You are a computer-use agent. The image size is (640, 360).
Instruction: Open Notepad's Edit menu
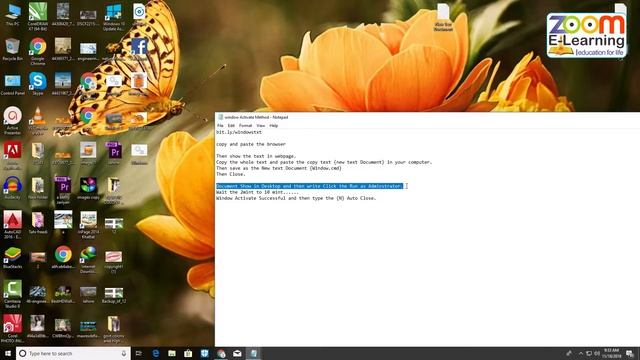pos(231,126)
